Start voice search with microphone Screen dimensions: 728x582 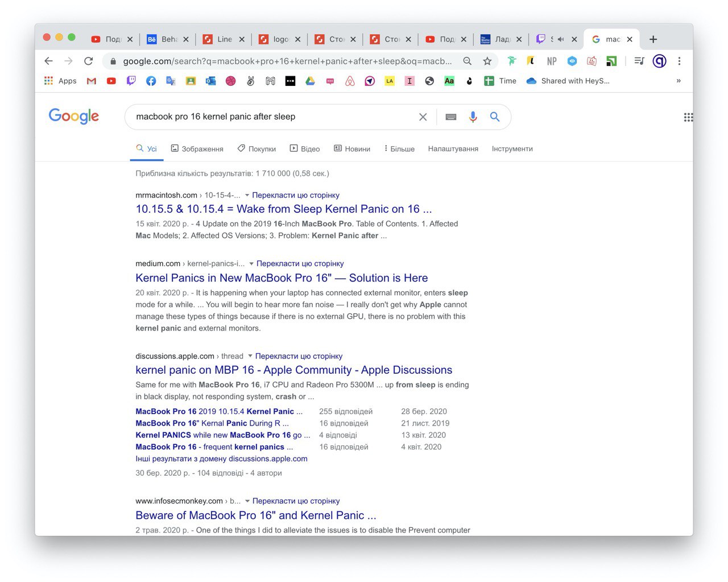point(473,117)
